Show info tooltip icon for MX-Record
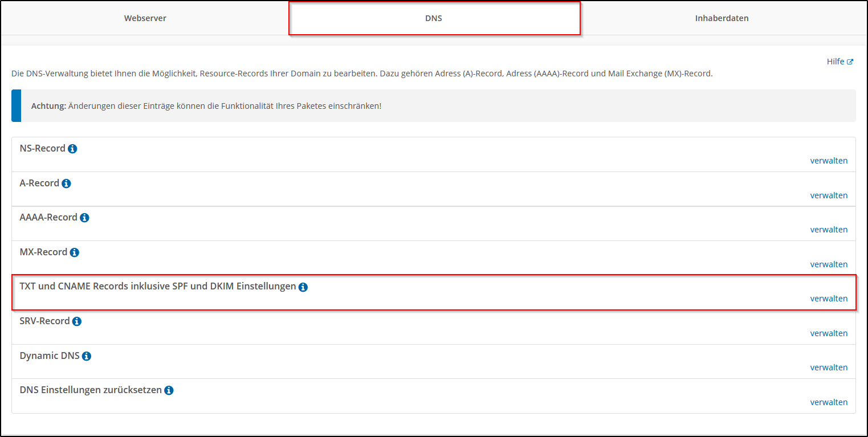The height and width of the screenshot is (437, 868). pos(74,252)
